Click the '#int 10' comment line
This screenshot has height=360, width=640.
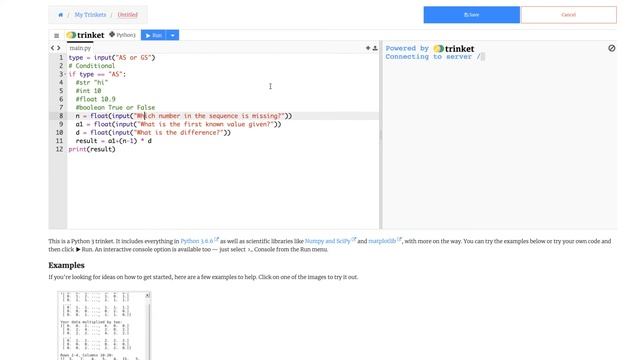pyautogui.click(x=88, y=91)
